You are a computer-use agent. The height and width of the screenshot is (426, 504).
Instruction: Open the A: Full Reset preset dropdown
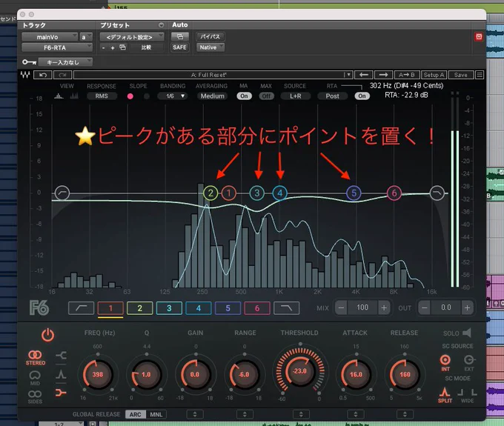pos(213,75)
